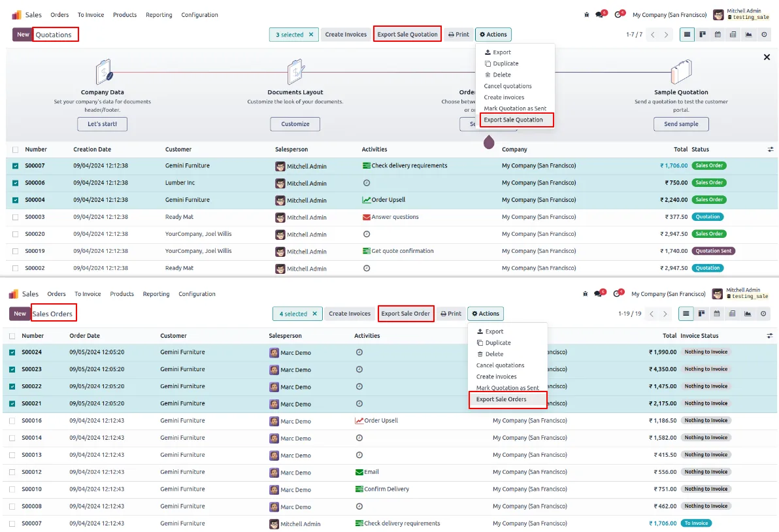This screenshot has width=779, height=532.
Task: Open activity view in Quotations toolbar
Action: pos(764,34)
